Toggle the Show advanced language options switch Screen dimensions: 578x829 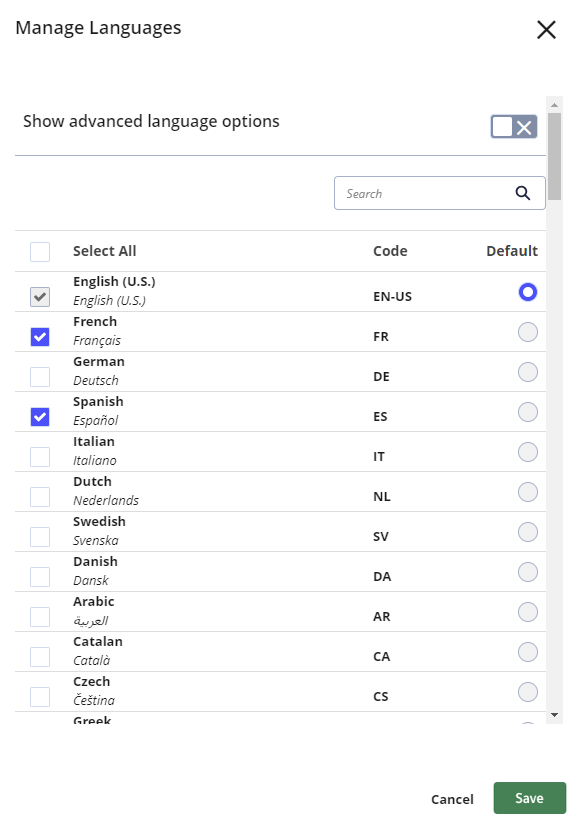coord(512,126)
